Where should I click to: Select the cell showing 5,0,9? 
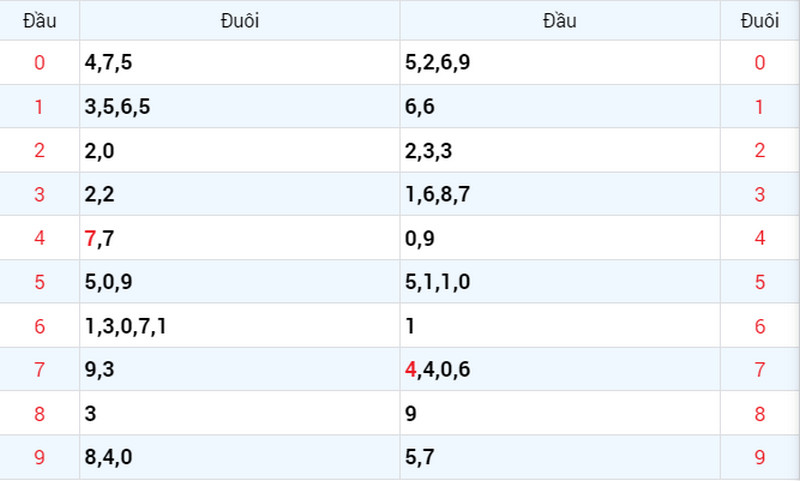coord(240,282)
